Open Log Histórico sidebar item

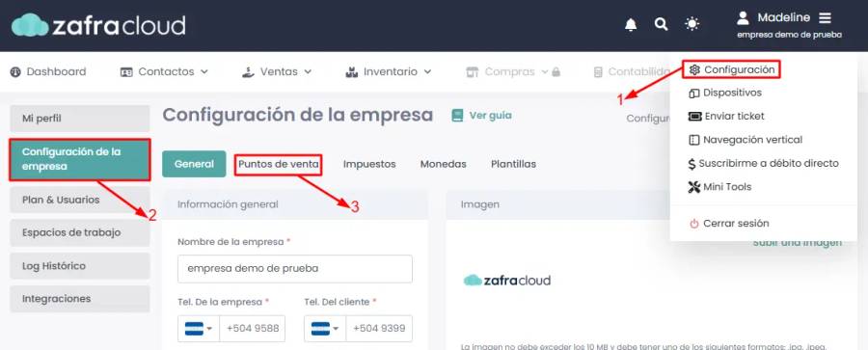click(80, 266)
